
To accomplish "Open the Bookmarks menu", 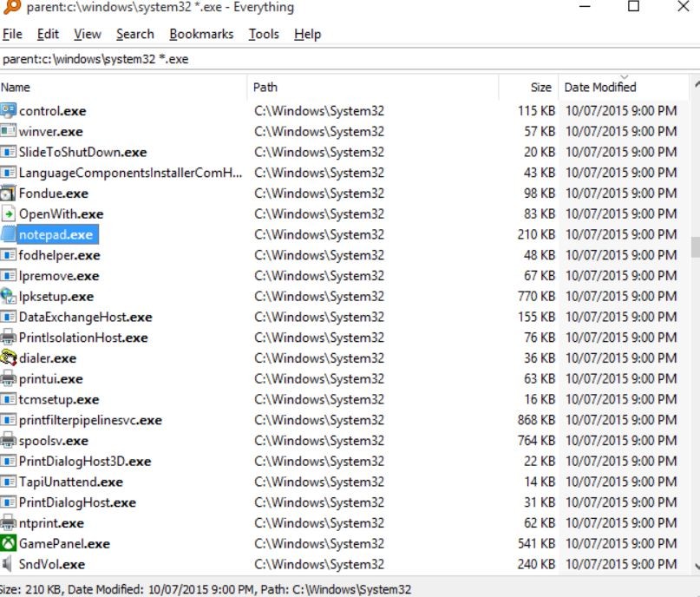I will (x=201, y=34).
